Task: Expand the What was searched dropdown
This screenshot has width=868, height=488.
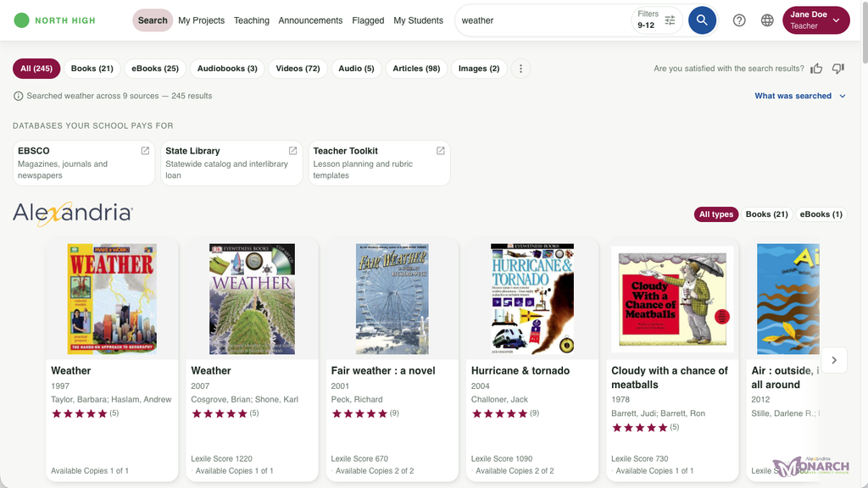Action: [x=800, y=96]
